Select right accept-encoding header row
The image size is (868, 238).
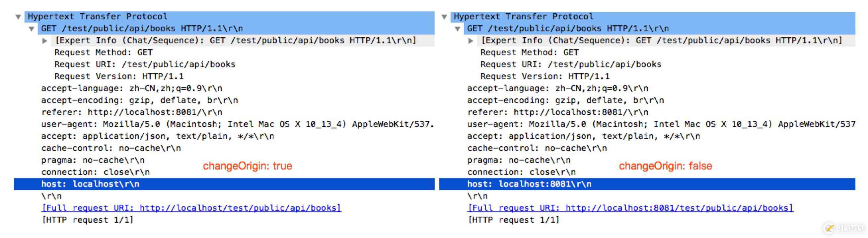(565, 101)
